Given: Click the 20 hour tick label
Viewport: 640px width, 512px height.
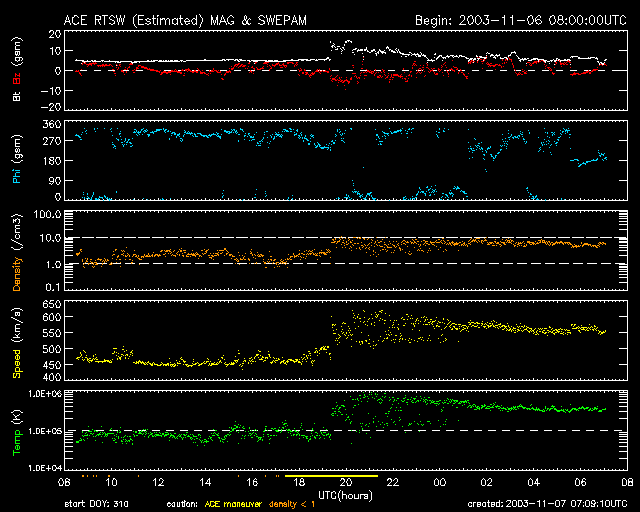Looking at the screenshot, I should click(x=346, y=483).
